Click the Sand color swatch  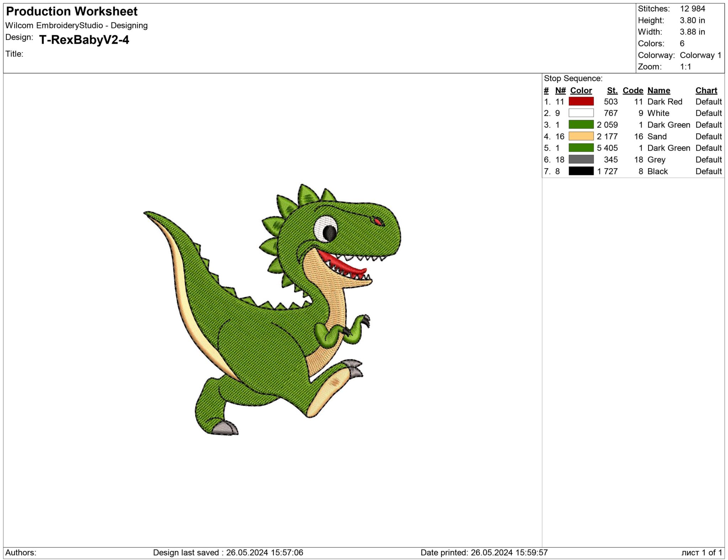click(581, 136)
